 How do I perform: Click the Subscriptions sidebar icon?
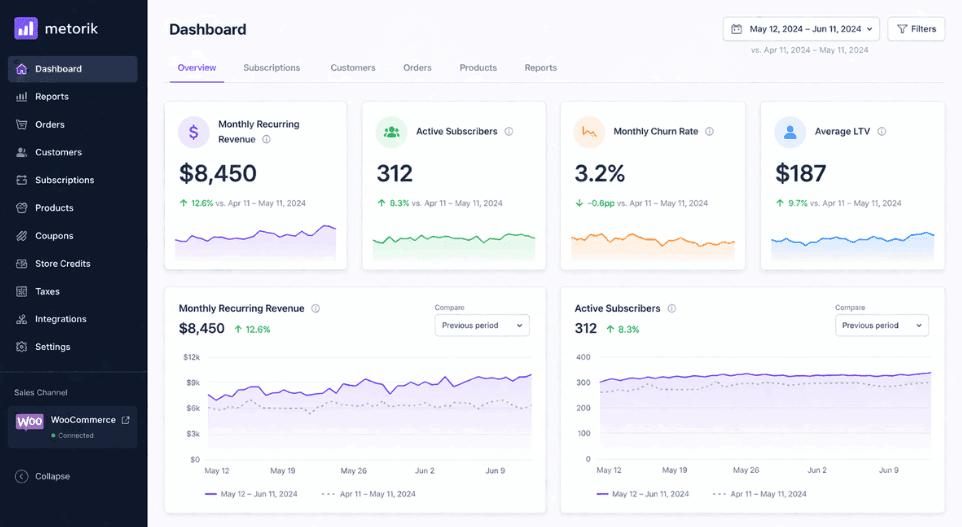coord(21,180)
